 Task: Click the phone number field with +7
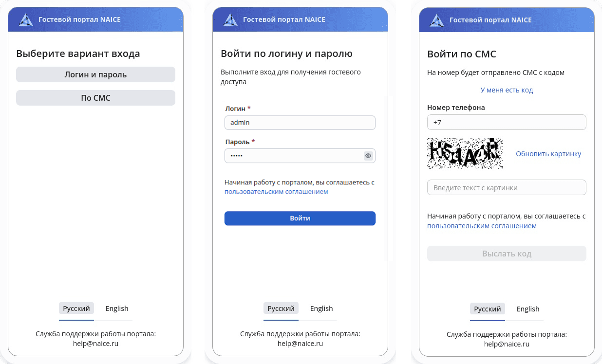[507, 122]
